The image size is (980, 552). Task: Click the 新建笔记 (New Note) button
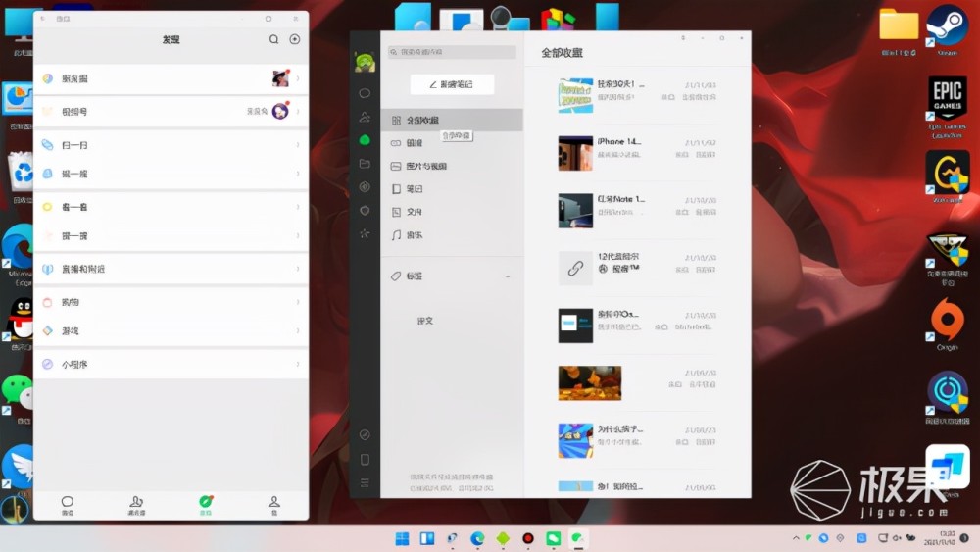pyautogui.click(x=452, y=84)
